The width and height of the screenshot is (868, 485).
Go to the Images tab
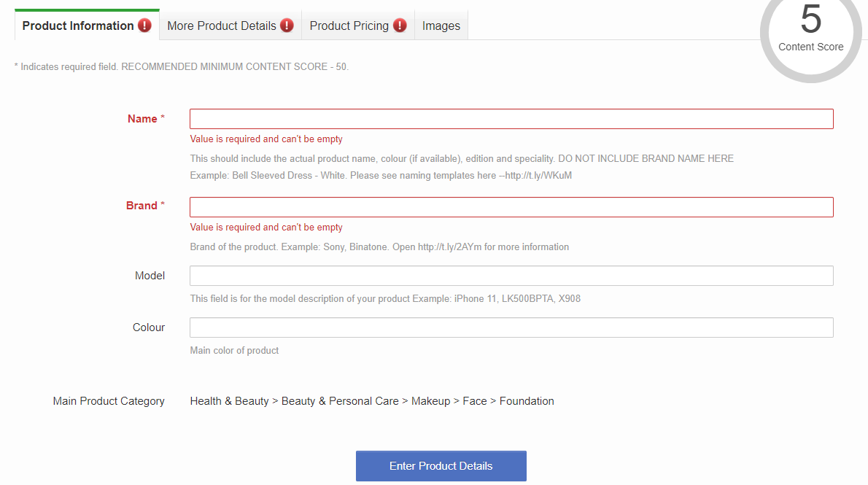point(441,26)
